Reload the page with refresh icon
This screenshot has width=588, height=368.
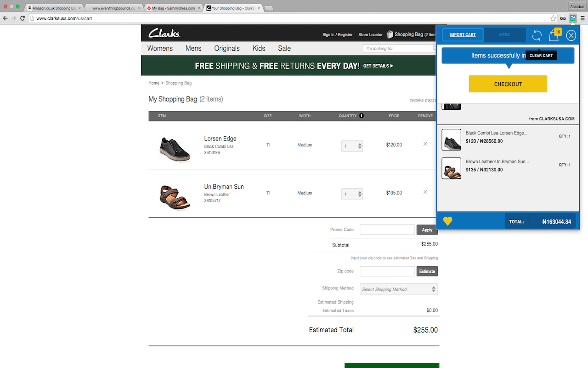pos(23,18)
